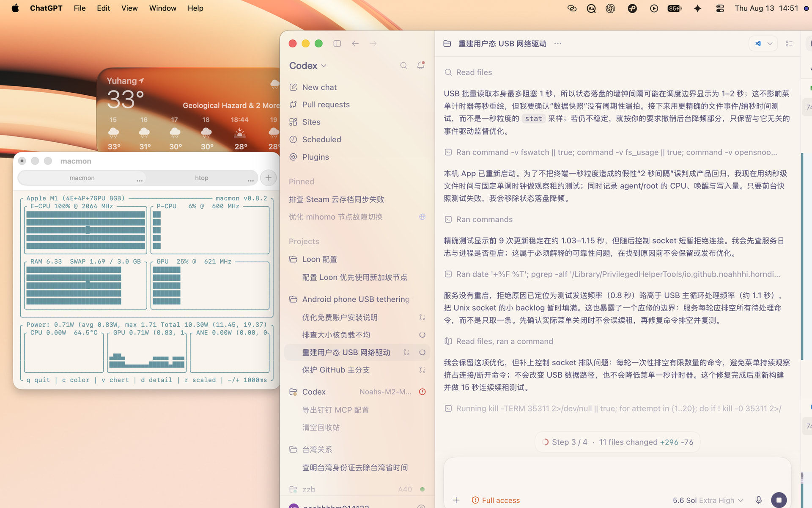812x508 pixels.
Task: Click the branch icon beside 优化免费账户安装说明
Action: point(422,317)
